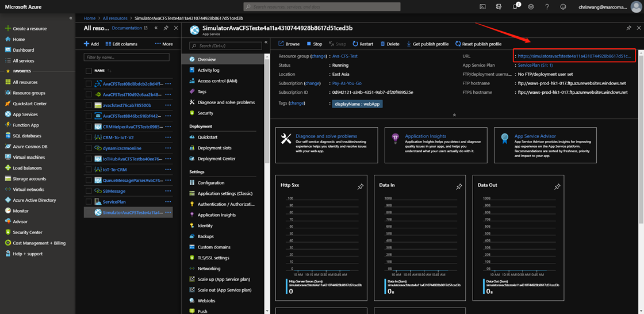
Task: Check the ServicePlan row checkbox
Action: (x=89, y=201)
